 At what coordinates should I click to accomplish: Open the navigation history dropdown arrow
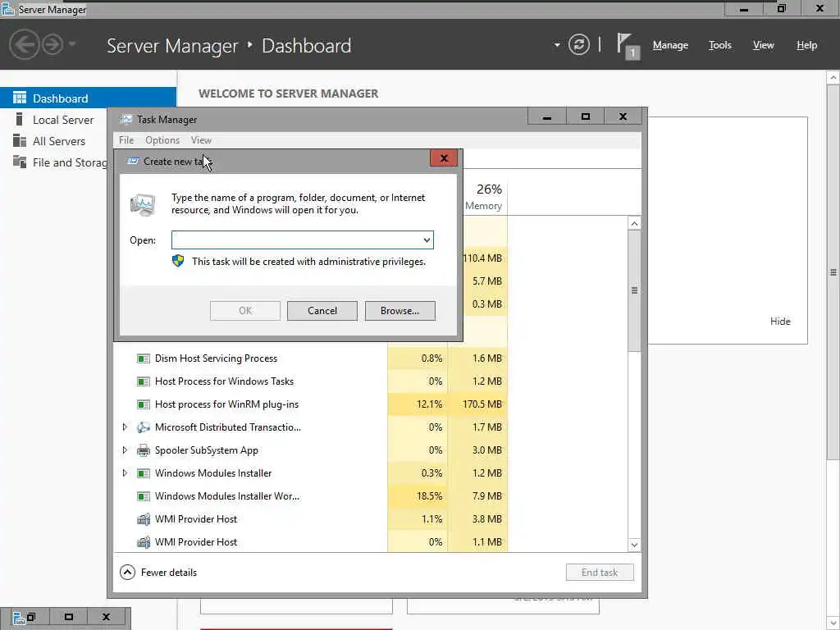pos(72,44)
